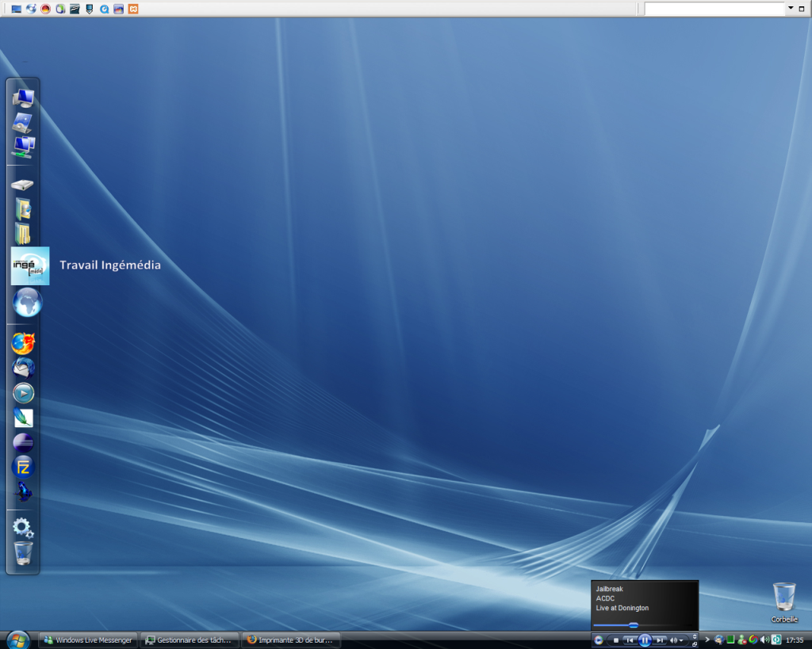Click the teal arrows tray icon
Screen dimensions: 812x649
coord(776,640)
